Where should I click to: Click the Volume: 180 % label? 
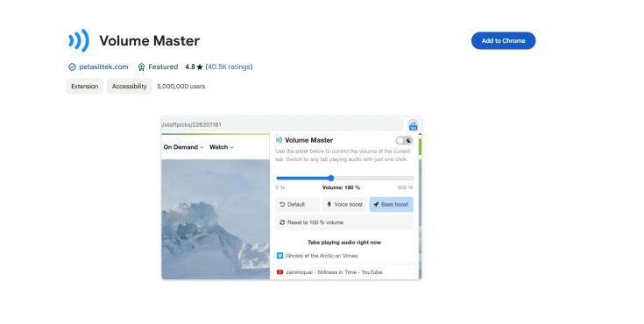pyautogui.click(x=342, y=187)
